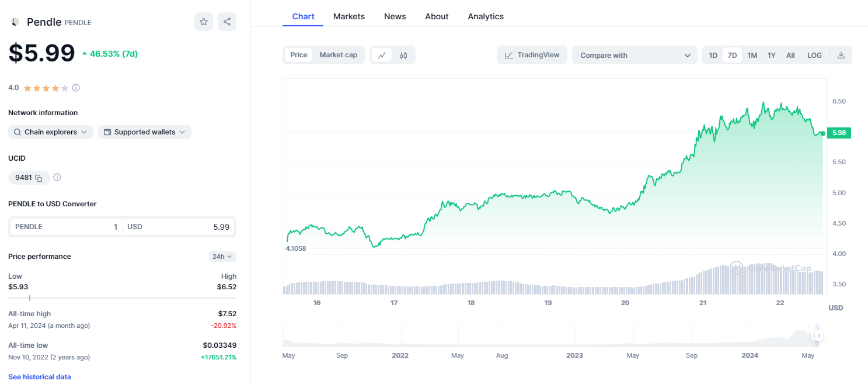Click the 4.0 rating stars
The image size is (868, 384).
(x=46, y=88)
